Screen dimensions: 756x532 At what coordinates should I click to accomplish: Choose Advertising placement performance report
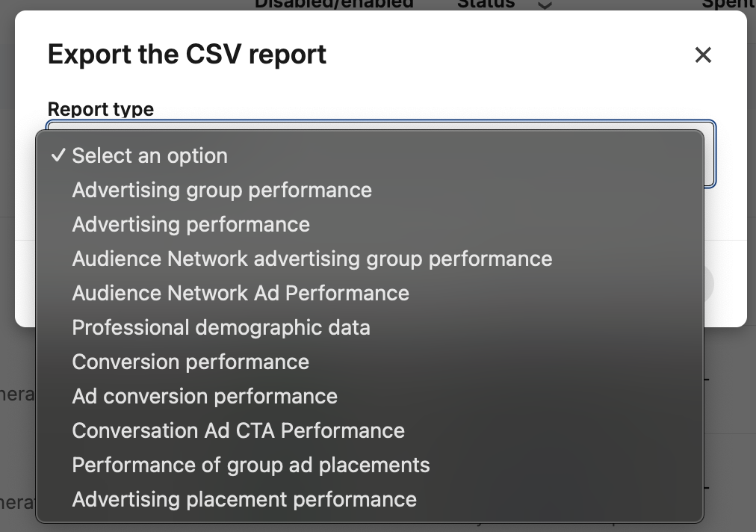point(244,499)
